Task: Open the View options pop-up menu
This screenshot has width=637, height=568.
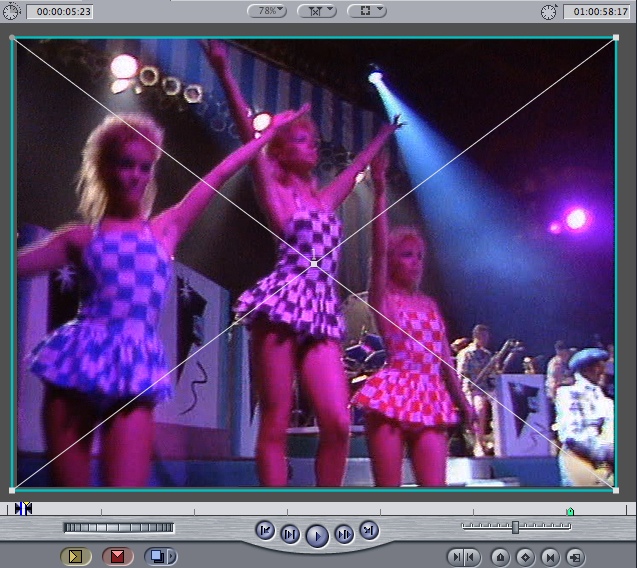Action: 367,11
